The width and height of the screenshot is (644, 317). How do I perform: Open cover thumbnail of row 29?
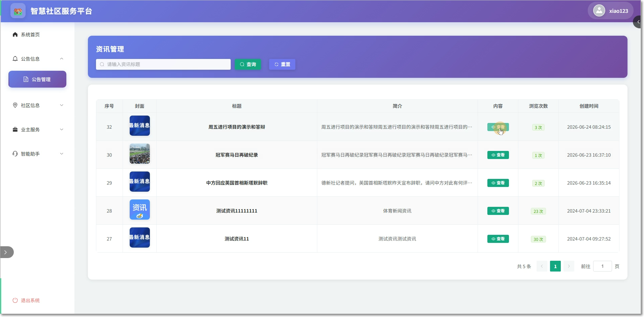140,182
